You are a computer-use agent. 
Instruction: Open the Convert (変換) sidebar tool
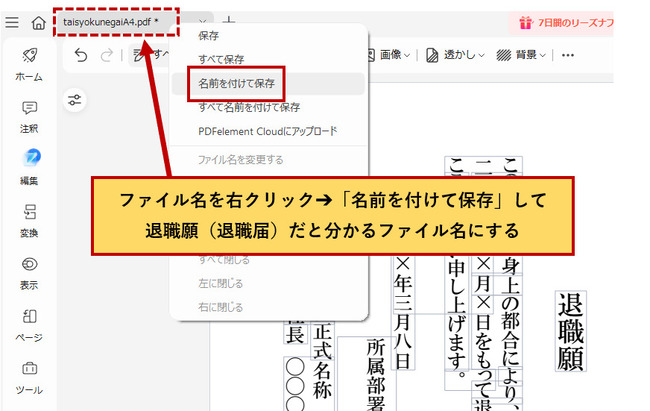point(29,221)
